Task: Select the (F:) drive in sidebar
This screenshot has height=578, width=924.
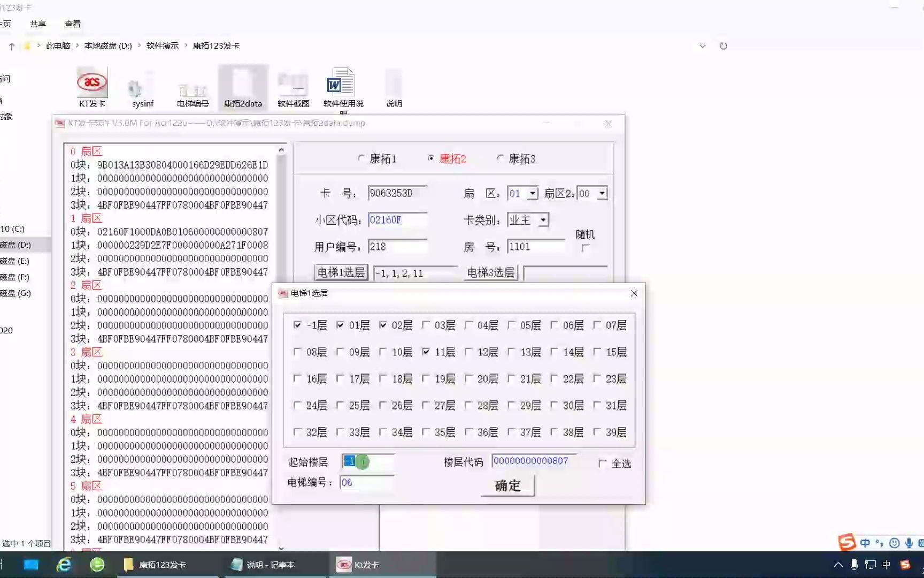Action: (15, 277)
